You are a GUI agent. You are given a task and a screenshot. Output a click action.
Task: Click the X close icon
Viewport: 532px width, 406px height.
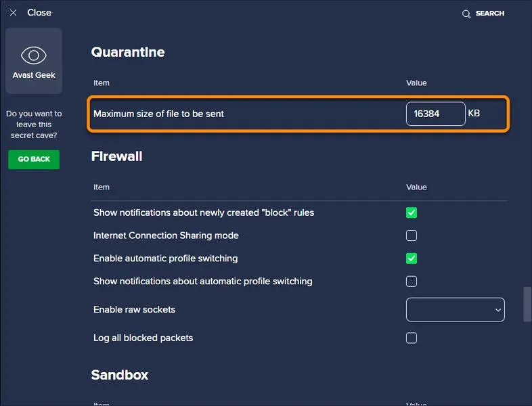tap(14, 13)
